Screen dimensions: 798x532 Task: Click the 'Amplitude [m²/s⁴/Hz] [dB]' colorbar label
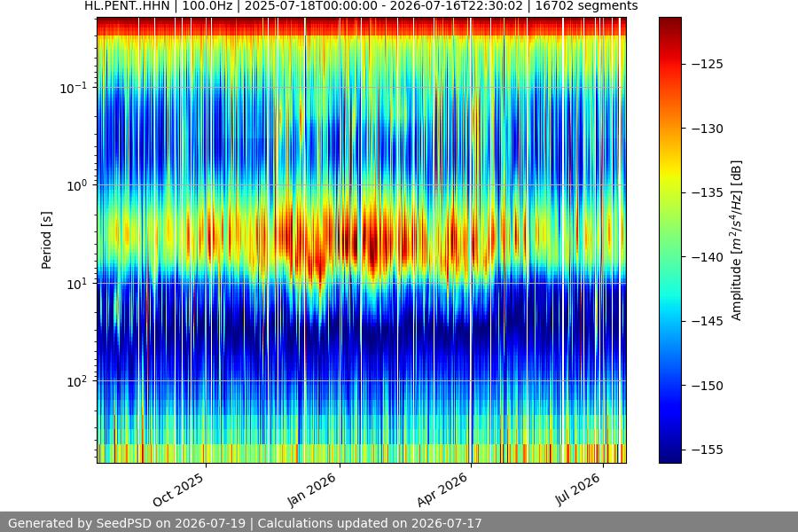(737, 240)
